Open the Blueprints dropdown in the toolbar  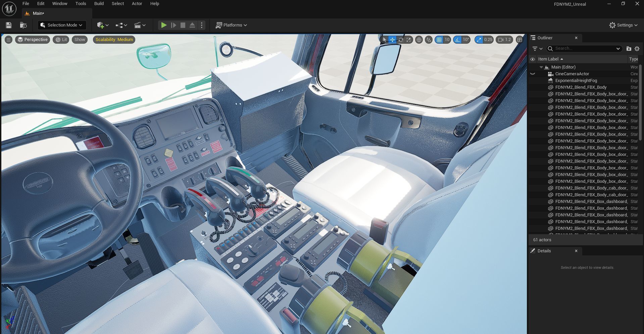pos(121,25)
